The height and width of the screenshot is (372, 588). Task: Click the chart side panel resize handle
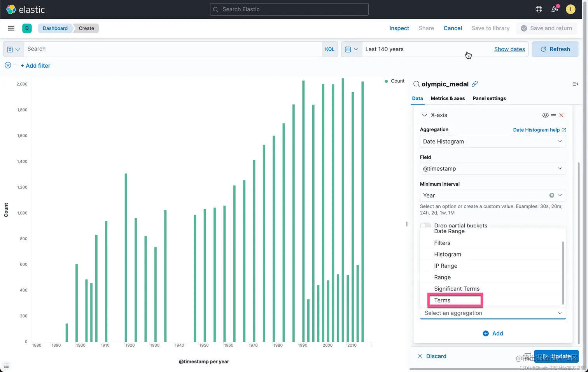[x=407, y=224]
